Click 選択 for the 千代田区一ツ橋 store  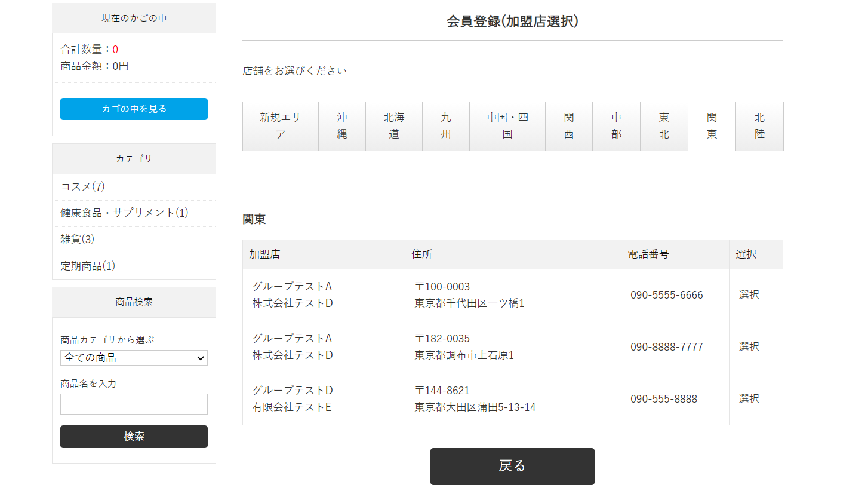coord(749,294)
